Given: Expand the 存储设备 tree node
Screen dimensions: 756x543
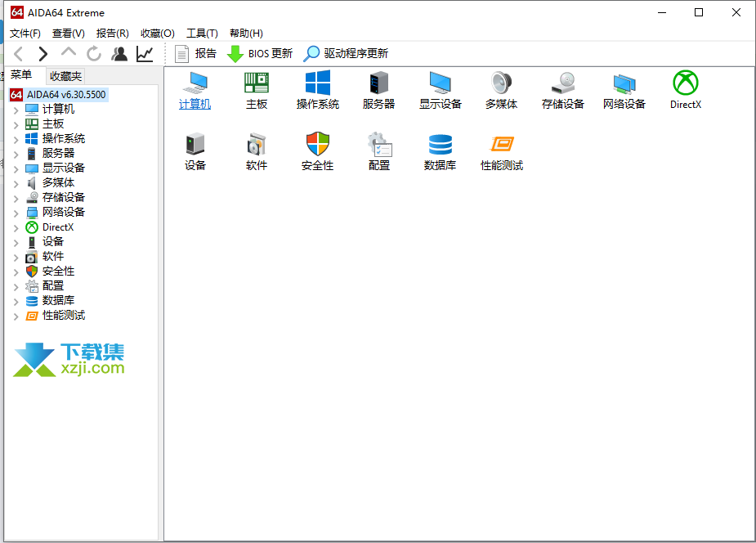Looking at the screenshot, I should pyautogui.click(x=16, y=198).
